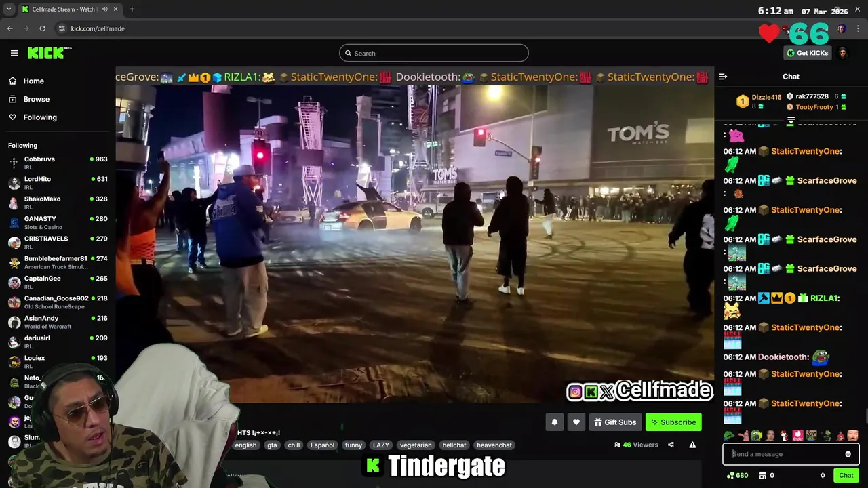
Task: Reload the kick.com page
Action: [42, 28]
